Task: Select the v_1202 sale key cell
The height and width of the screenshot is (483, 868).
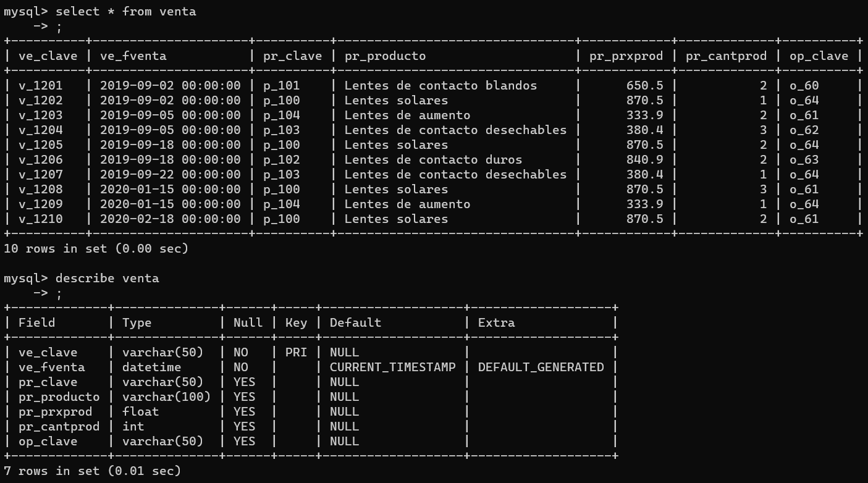Action: (41, 101)
